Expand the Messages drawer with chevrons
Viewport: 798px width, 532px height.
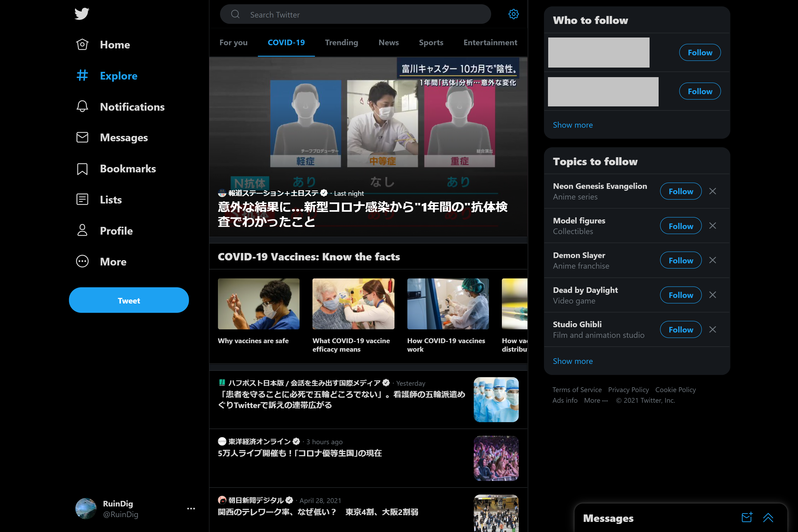tap(768, 517)
